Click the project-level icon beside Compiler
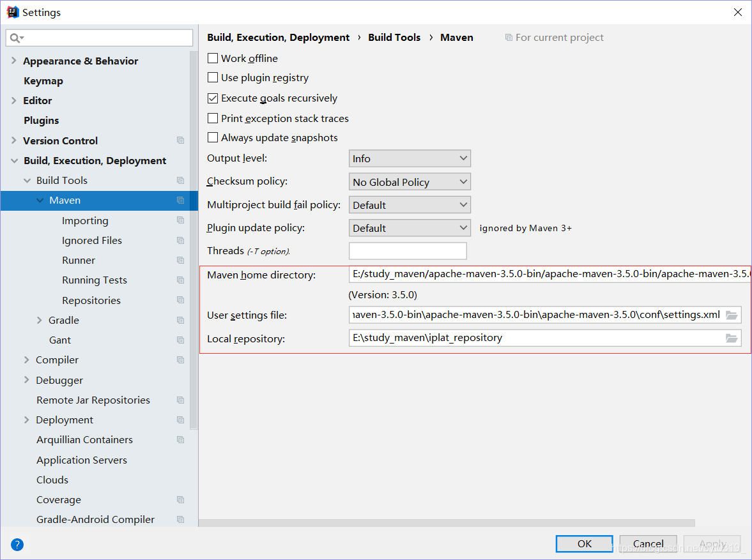The height and width of the screenshot is (560, 752). click(180, 360)
